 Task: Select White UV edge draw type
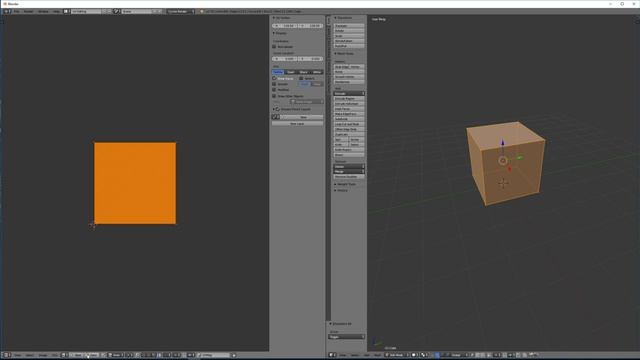click(317, 72)
